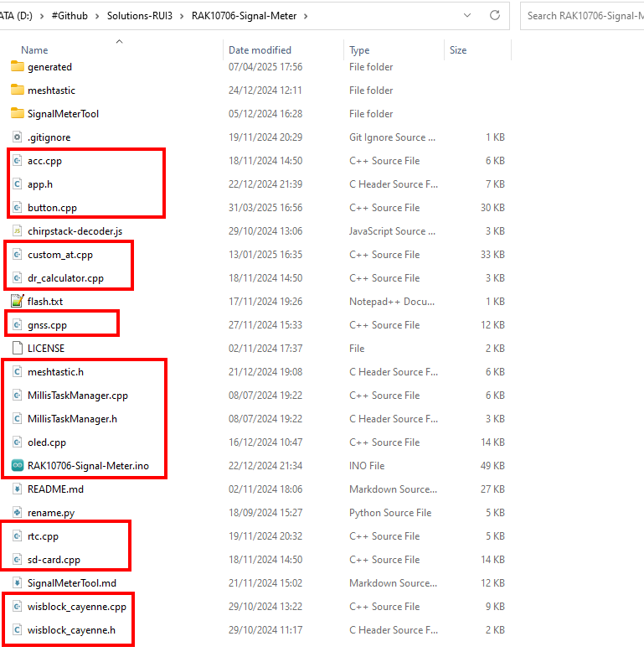Click the Markdown icon beside README.md
The height and width of the screenshot is (657, 644).
18,489
